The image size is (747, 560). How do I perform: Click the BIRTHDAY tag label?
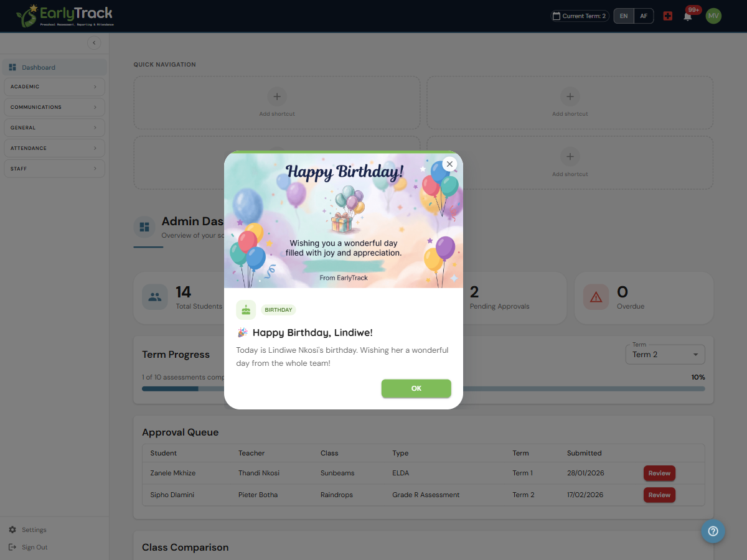pos(278,310)
